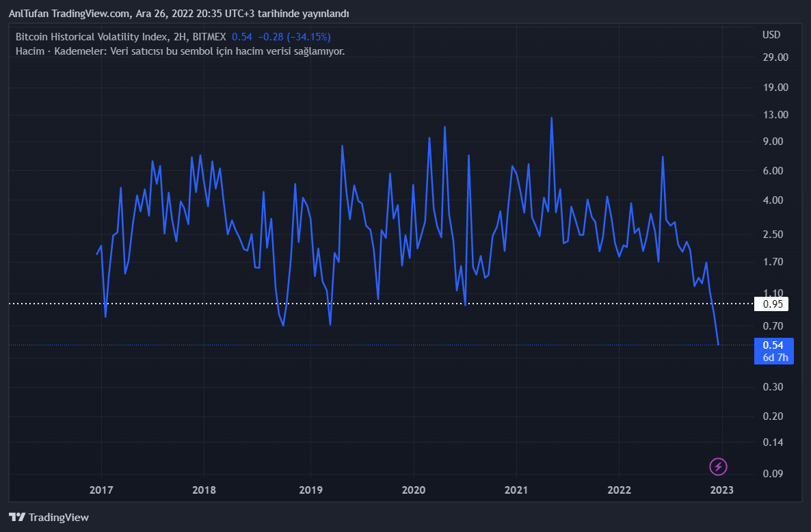Screen dimensions: 811x532
Task: Click the purple lightning bolt icon
Action: coord(718,466)
